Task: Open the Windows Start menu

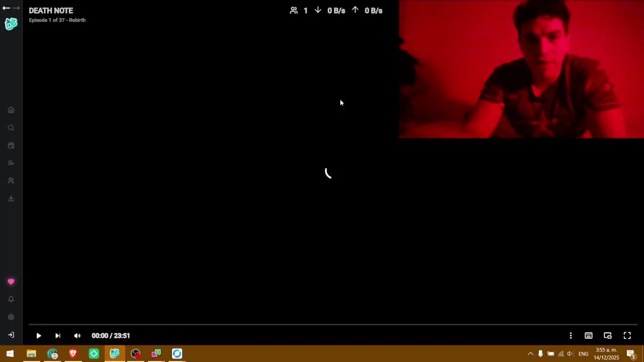Action: [x=10, y=354]
